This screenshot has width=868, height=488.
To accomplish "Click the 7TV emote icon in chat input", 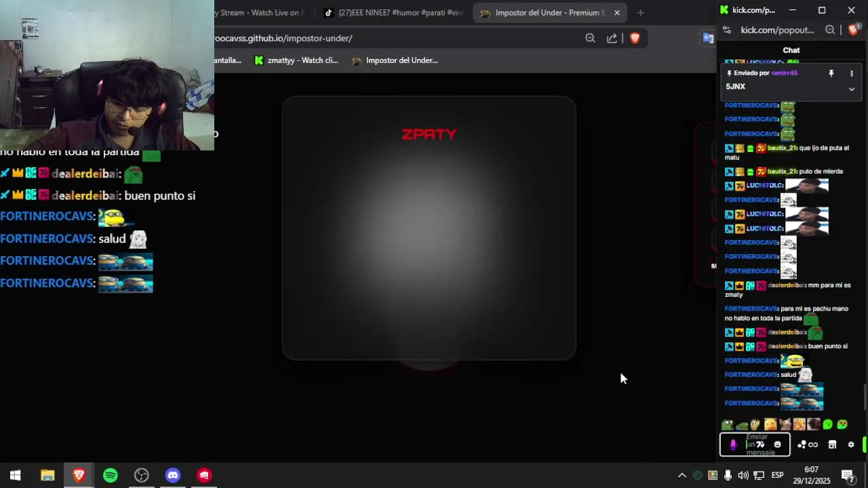I will (760, 445).
